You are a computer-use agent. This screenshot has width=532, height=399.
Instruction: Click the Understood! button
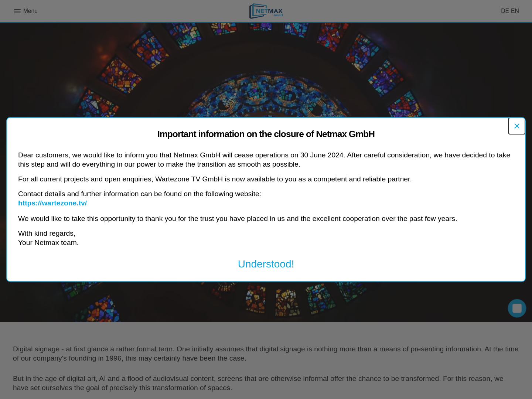[x=266, y=264]
